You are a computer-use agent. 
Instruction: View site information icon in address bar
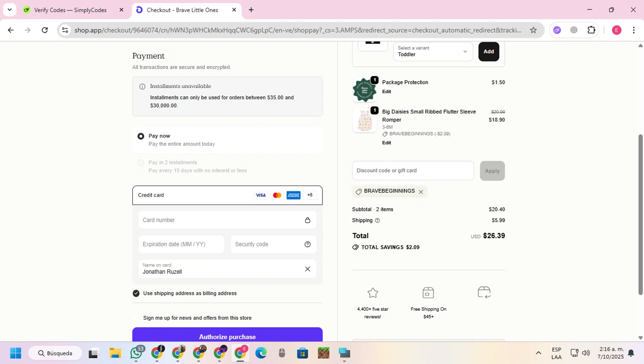[x=65, y=30]
